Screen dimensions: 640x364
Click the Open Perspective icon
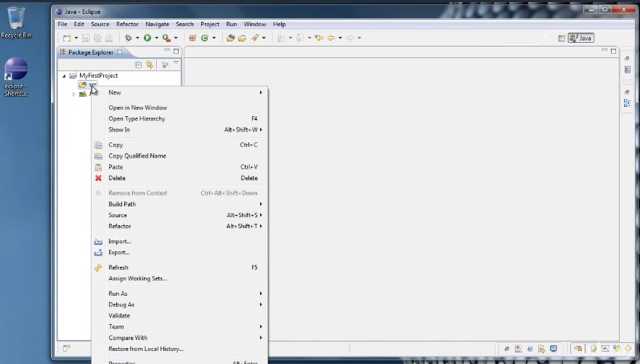(x=562, y=38)
